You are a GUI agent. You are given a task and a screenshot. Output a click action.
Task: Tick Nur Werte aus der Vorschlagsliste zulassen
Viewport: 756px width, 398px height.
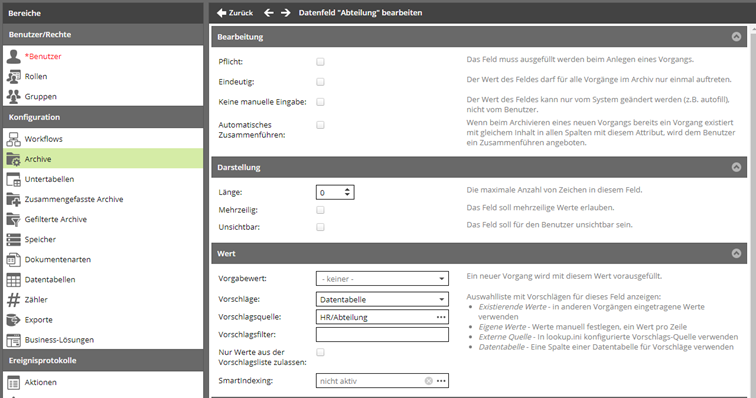[x=320, y=352]
